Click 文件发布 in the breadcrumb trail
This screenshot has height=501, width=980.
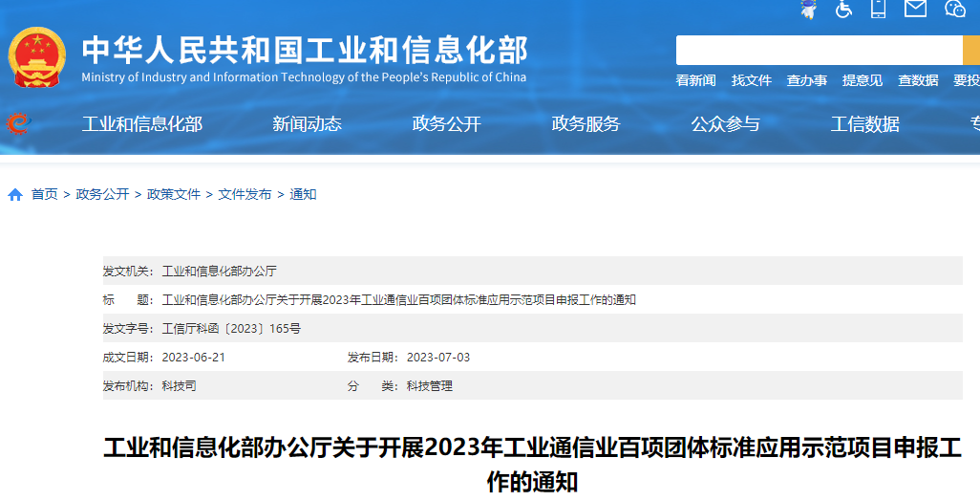point(245,195)
